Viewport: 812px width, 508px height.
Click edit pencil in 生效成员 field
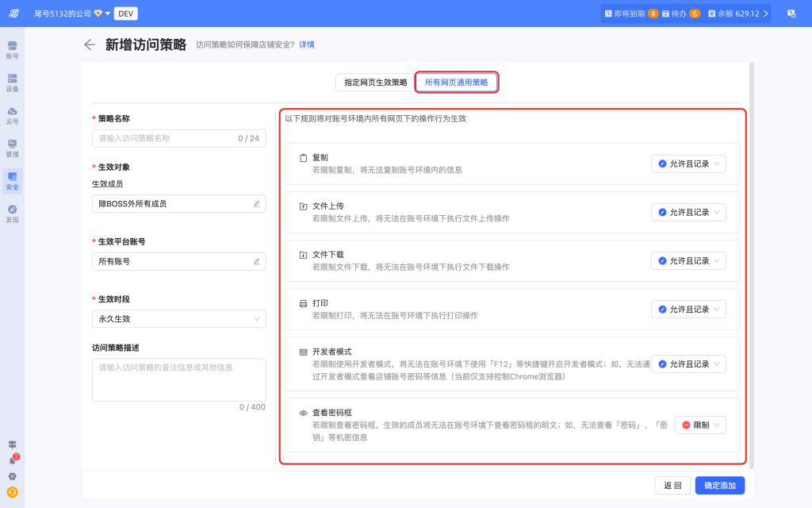pos(256,204)
